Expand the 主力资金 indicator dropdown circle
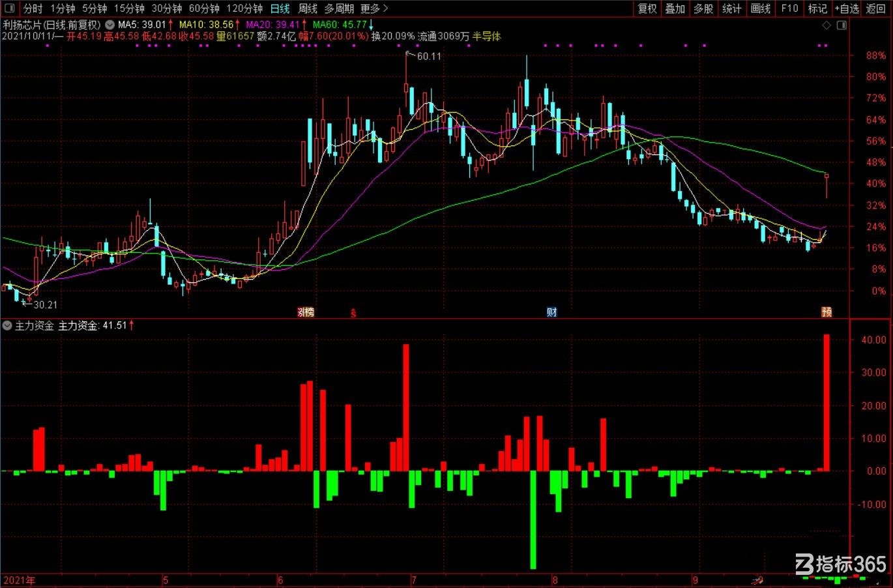 [x=7, y=325]
